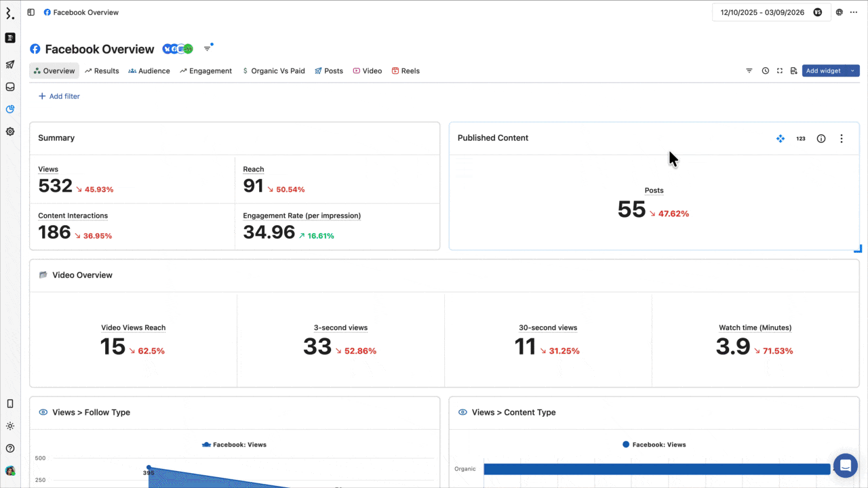Click the export report icon
The height and width of the screenshot is (488, 868).
pos(793,70)
